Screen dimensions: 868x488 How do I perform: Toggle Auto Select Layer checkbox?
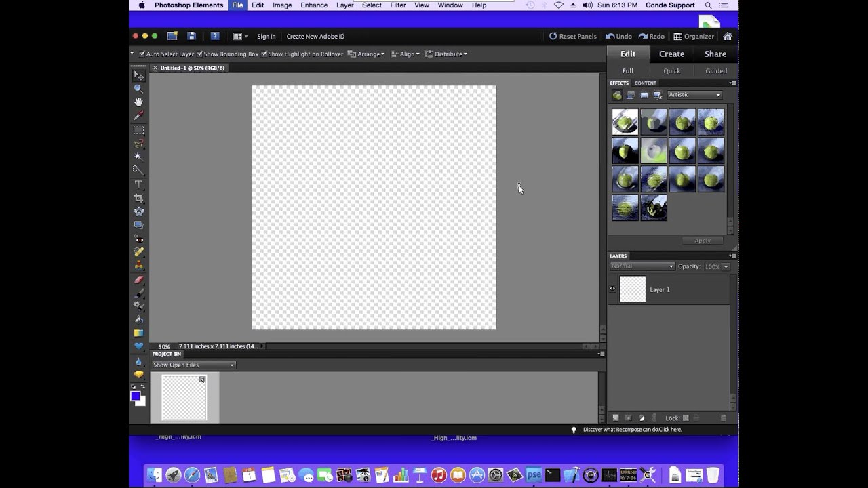142,54
